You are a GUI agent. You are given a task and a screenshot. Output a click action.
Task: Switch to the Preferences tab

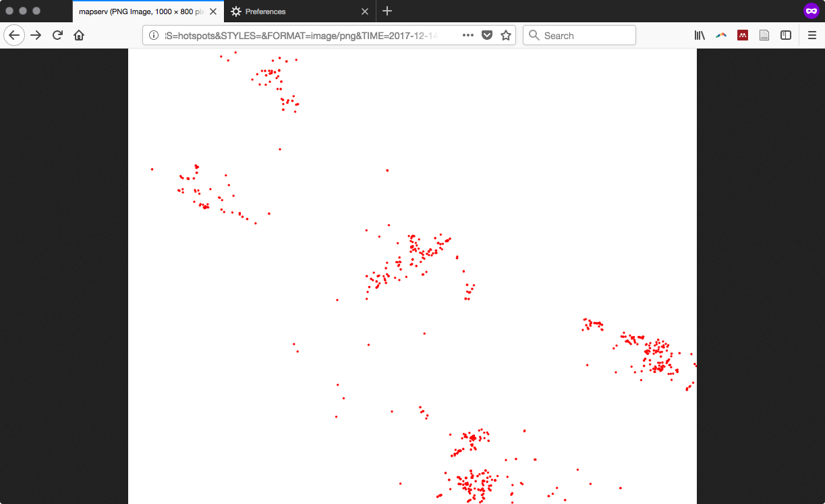point(300,11)
